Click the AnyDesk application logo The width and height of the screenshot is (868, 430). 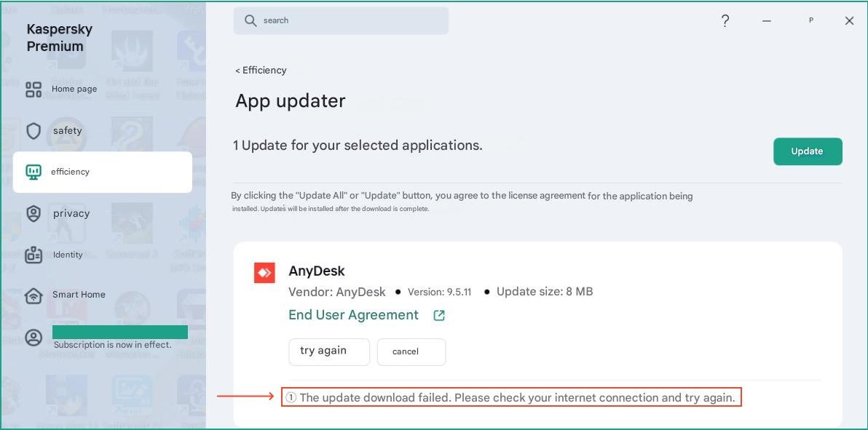264,273
